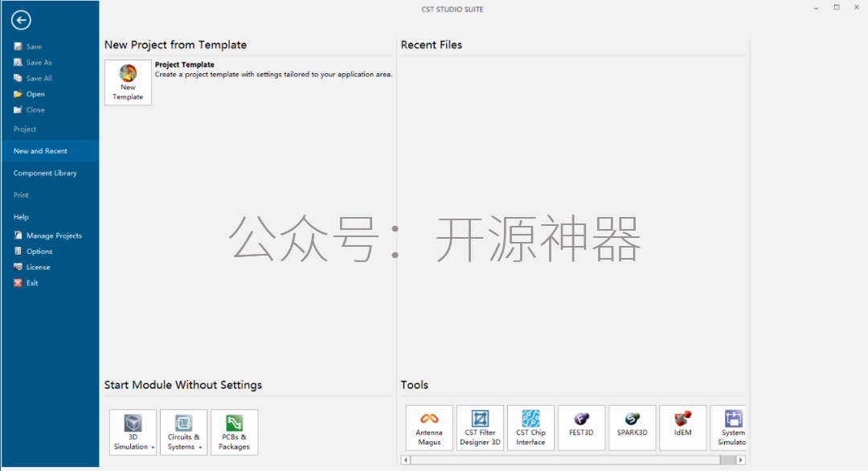Viewport: 868px width, 471px height.
Task: Open the Antenna Magus tool
Action: (429, 428)
